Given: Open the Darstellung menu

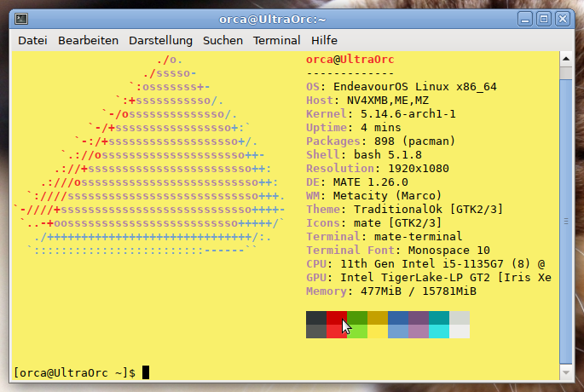Looking at the screenshot, I should [x=160, y=40].
